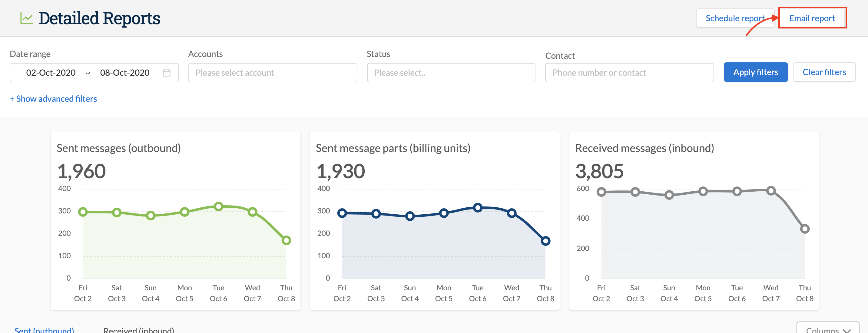
Task: Click Sun Oct 4 point on blue billing chart
Action: pos(410,216)
